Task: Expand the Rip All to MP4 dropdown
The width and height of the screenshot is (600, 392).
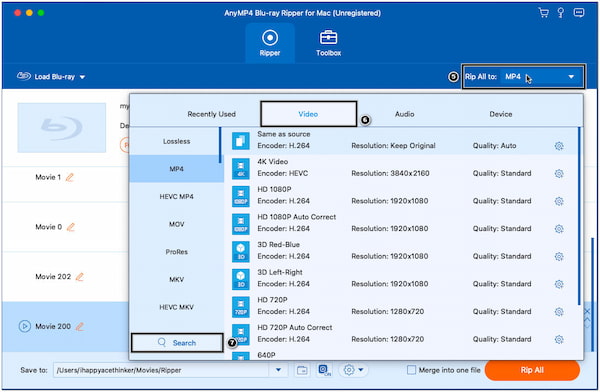Action: pyautogui.click(x=523, y=77)
